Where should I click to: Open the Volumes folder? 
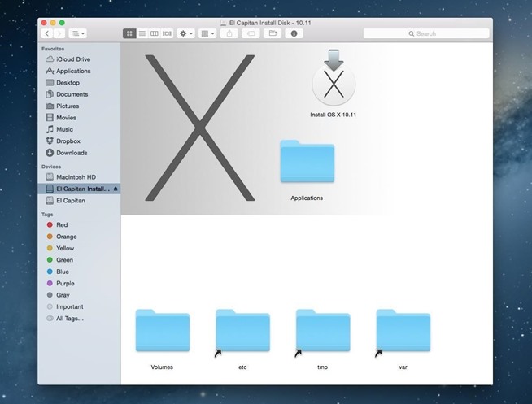point(163,331)
